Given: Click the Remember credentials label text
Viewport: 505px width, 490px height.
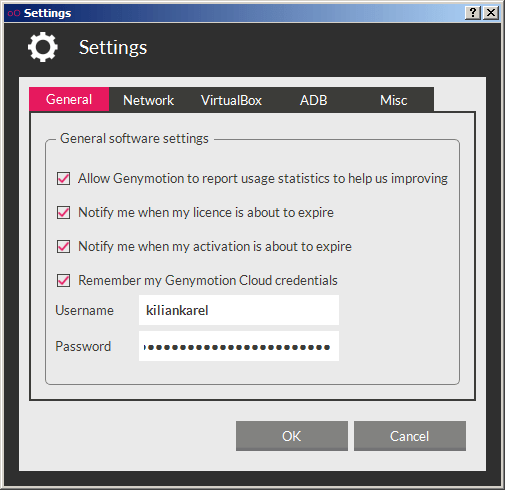Looking at the screenshot, I should 208,281.
